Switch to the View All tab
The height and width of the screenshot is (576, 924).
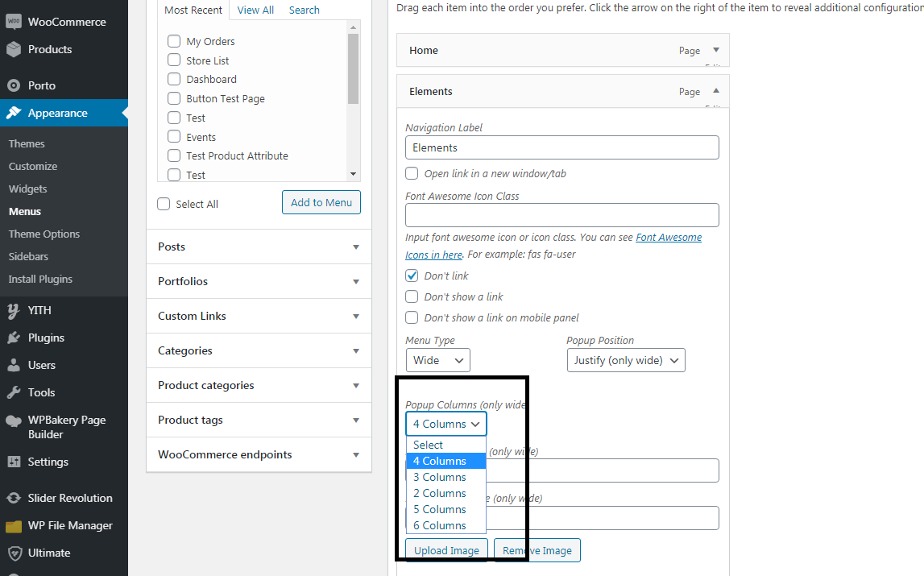(255, 10)
